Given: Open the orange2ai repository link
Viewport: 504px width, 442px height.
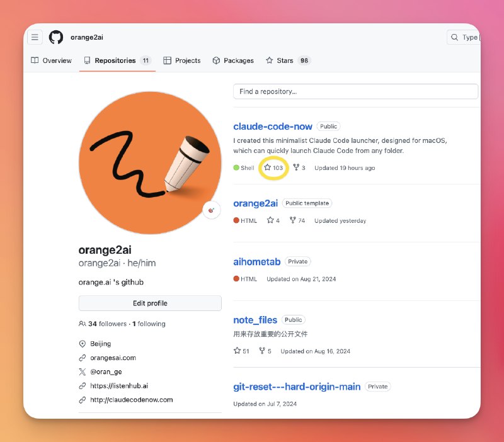Looking at the screenshot, I should point(256,203).
